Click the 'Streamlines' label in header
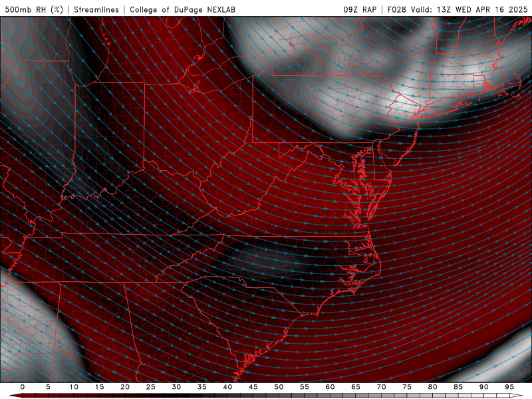Image resolution: width=532 pixels, height=399 pixels. pos(96,9)
